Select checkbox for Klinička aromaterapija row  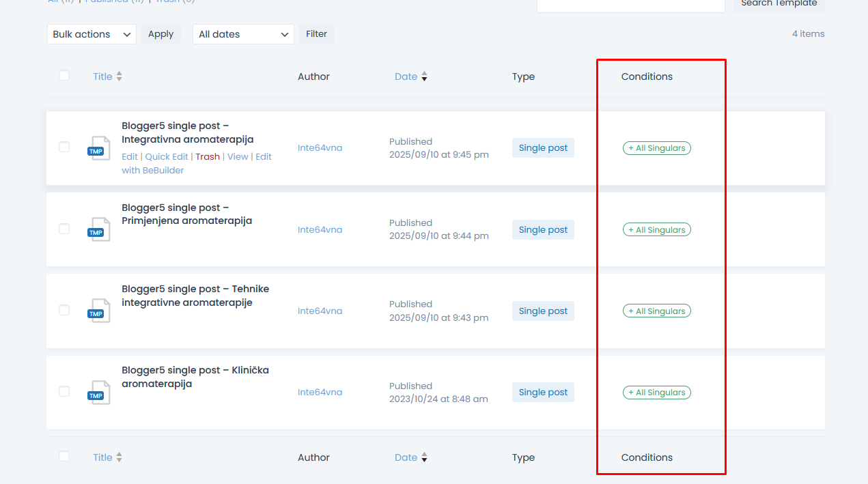(64, 391)
